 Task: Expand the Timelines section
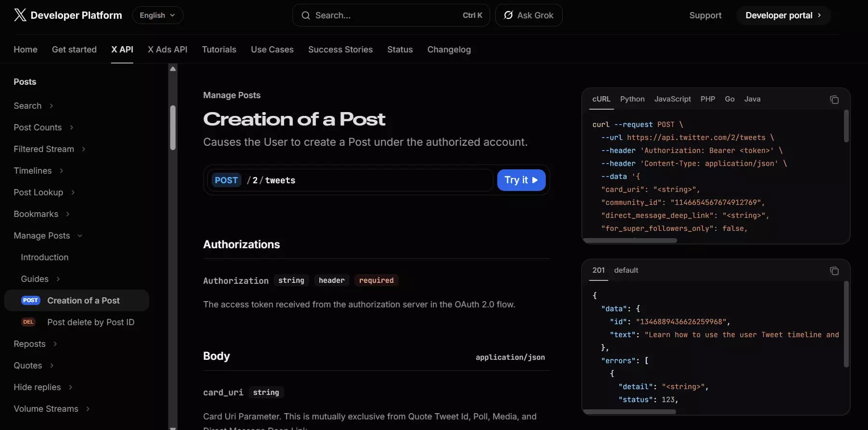point(61,171)
